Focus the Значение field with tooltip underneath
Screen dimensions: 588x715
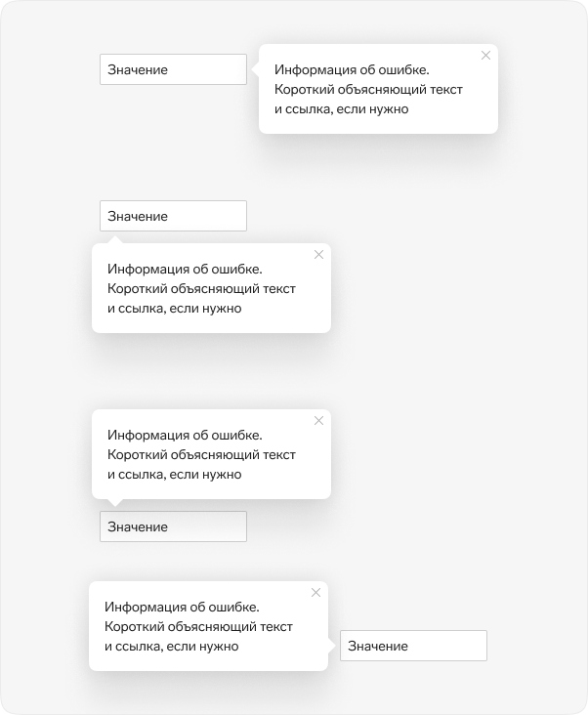click(173, 216)
